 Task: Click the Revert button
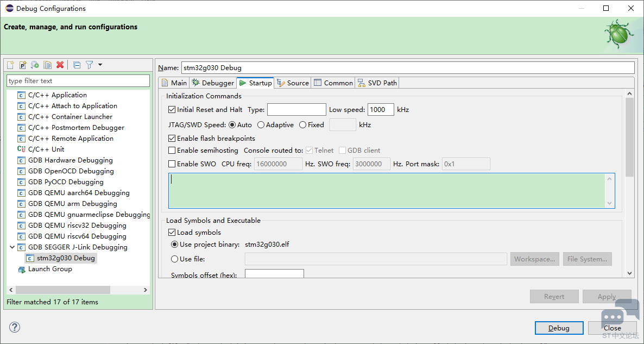click(x=554, y=296)
